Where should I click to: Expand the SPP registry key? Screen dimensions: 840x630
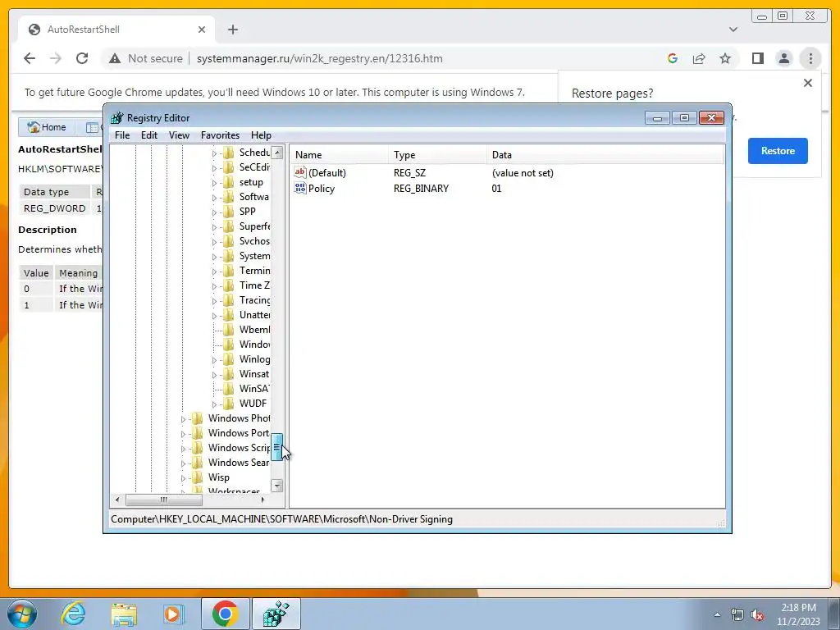tap(214, 212)
